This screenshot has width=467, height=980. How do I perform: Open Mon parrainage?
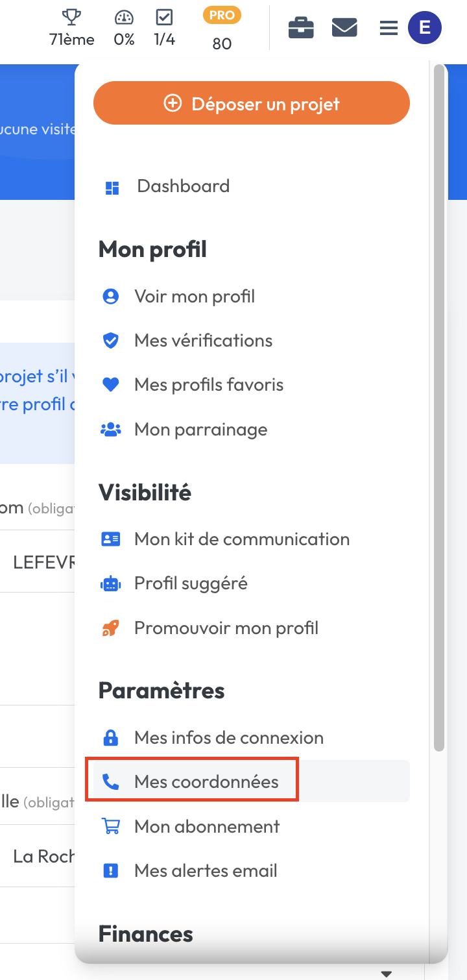coord(200,430)
